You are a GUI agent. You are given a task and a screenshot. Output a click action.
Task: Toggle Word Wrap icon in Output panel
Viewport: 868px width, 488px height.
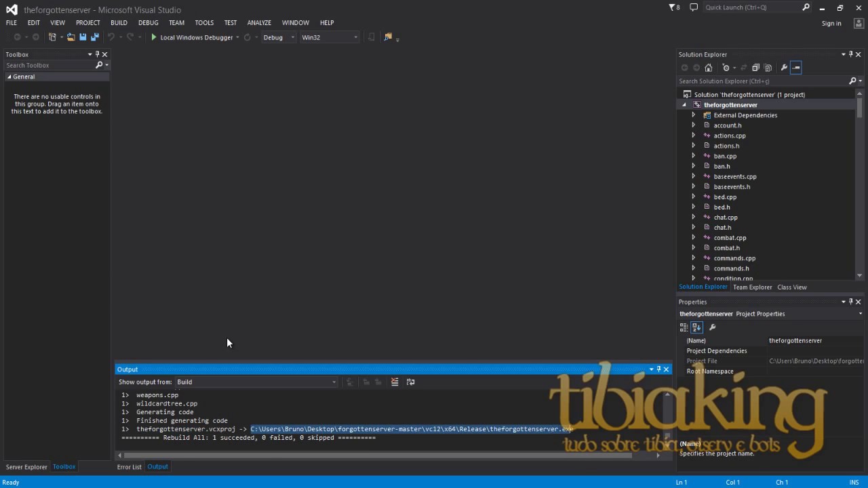pos(410,382)
